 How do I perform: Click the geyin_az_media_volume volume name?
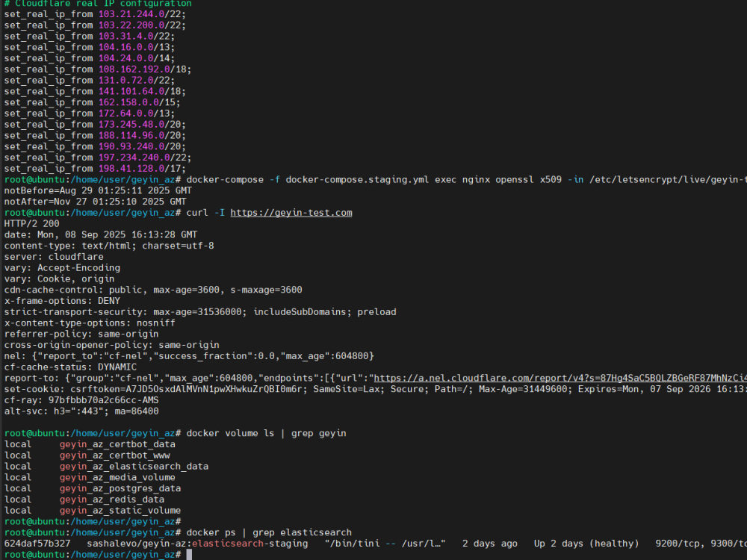[x=117, y=477]
